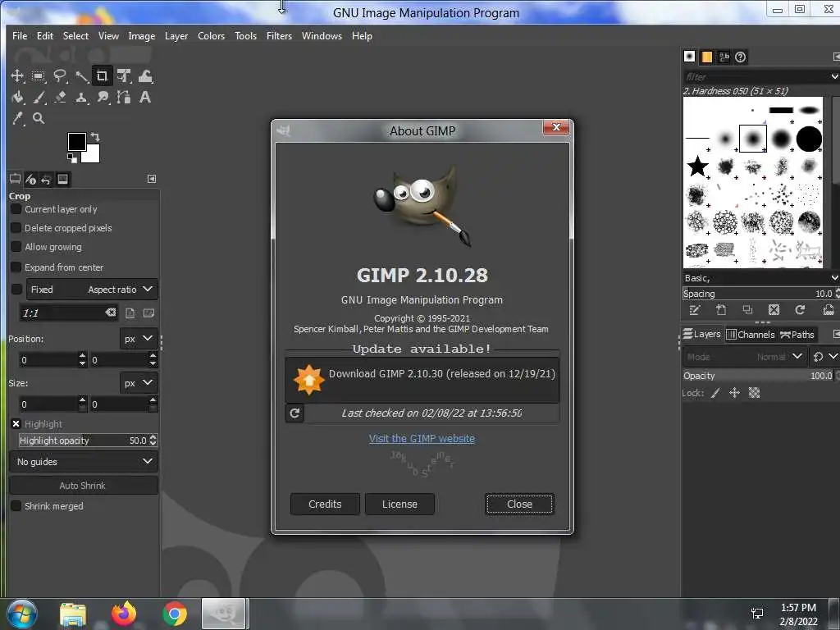Select the Bucket Fill tool
The width and height of the screenshot is (840, 630).
point(17,97)
